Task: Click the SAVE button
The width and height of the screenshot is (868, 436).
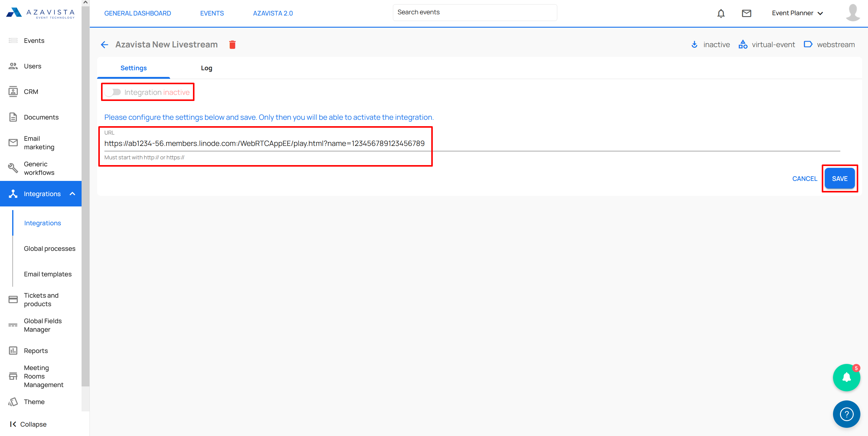Action: [839, 178]
